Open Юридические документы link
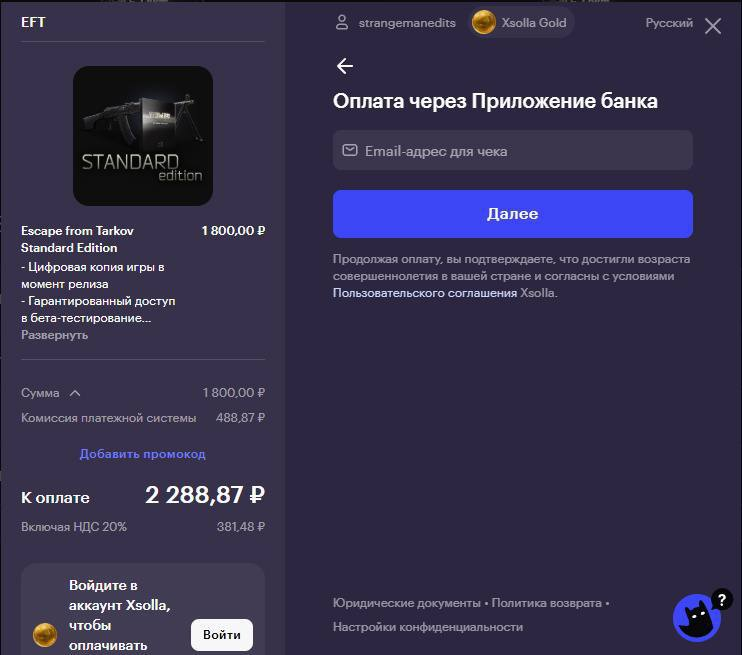 tap(406, 603)
